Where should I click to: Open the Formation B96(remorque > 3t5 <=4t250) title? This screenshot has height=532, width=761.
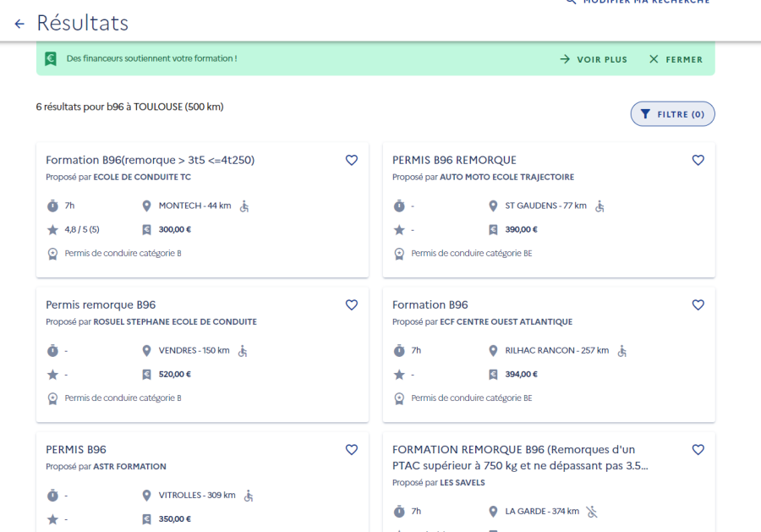click(x=150, y=160)
